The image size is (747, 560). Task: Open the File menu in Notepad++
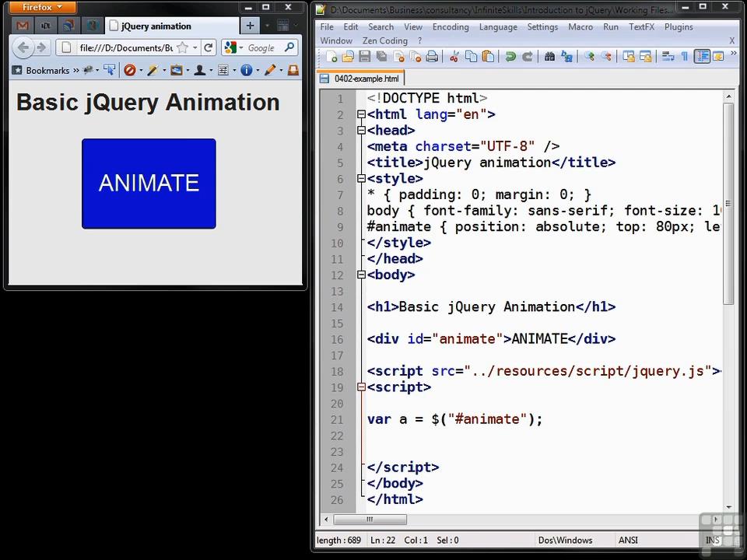coord(326,27)
